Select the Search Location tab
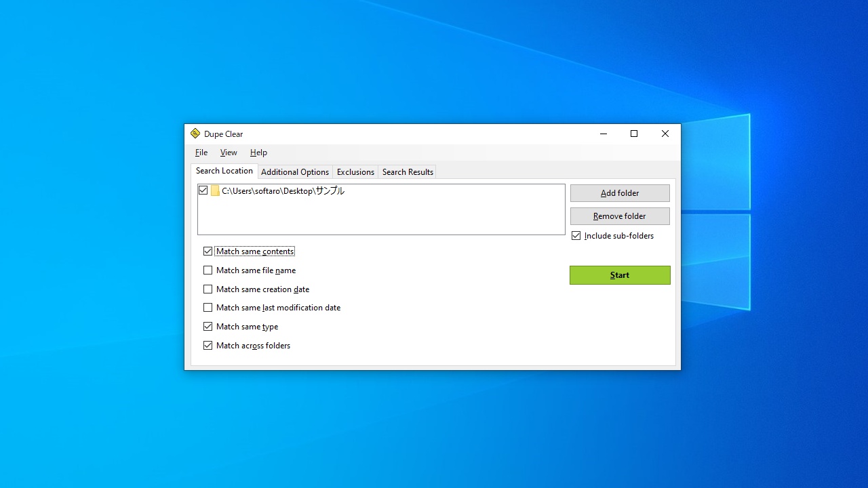Image resolution: width=868 pixels, height=488 pixels. coord(224,171)
